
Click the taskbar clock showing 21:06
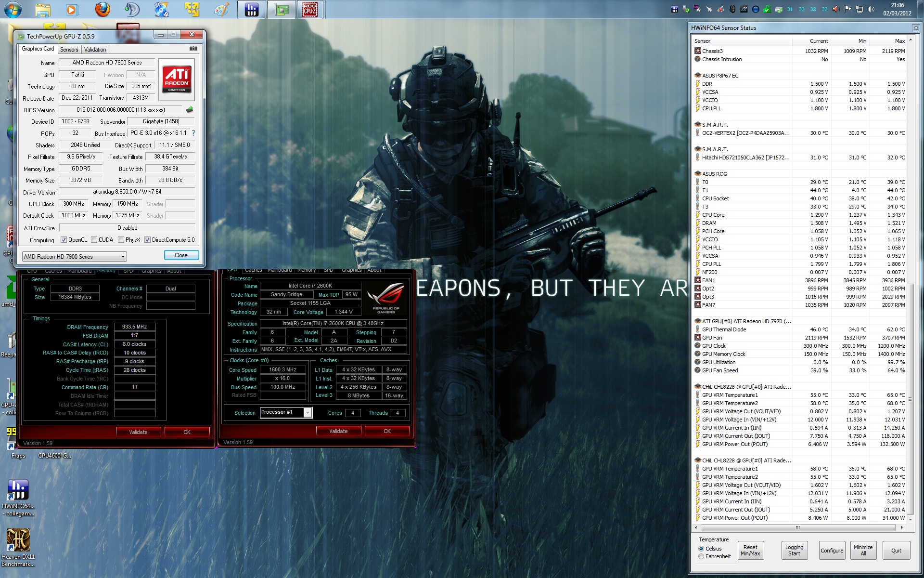[x=897, y=9]
